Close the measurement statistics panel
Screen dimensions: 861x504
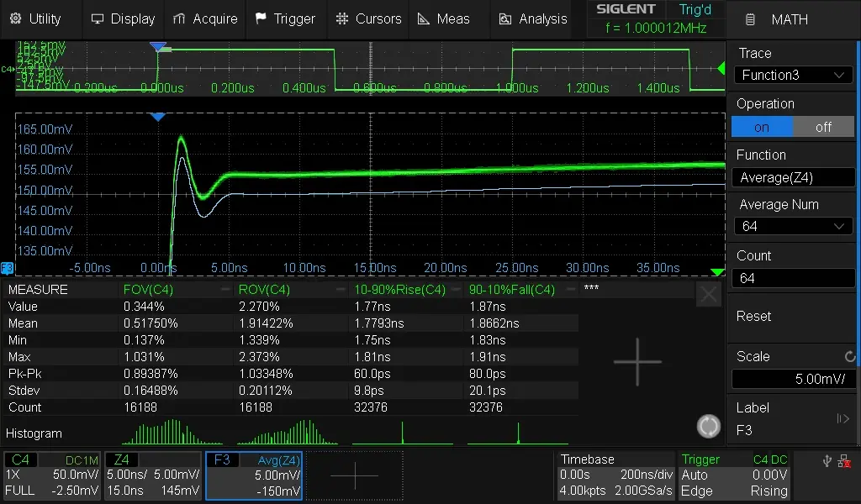click(x=709, y=294)
